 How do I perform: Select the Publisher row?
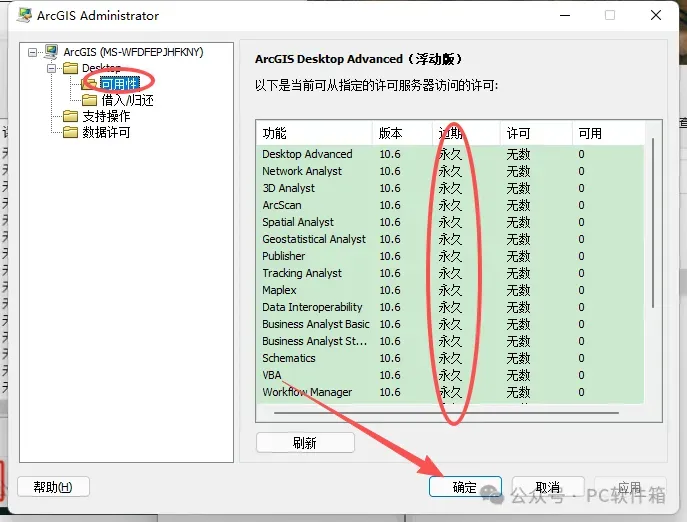point(450,256)
